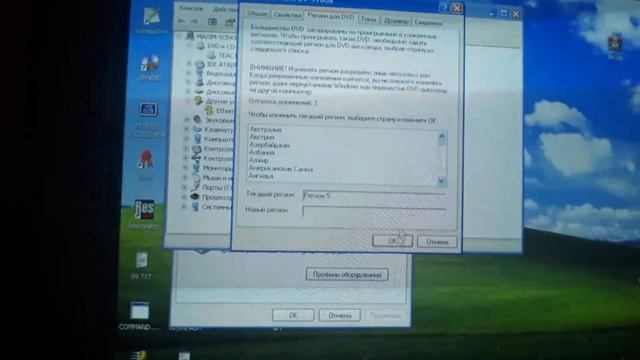Click the Дисковые устройства drive icon
Viewport: 640px width, 360px height.
coord(199,91)
